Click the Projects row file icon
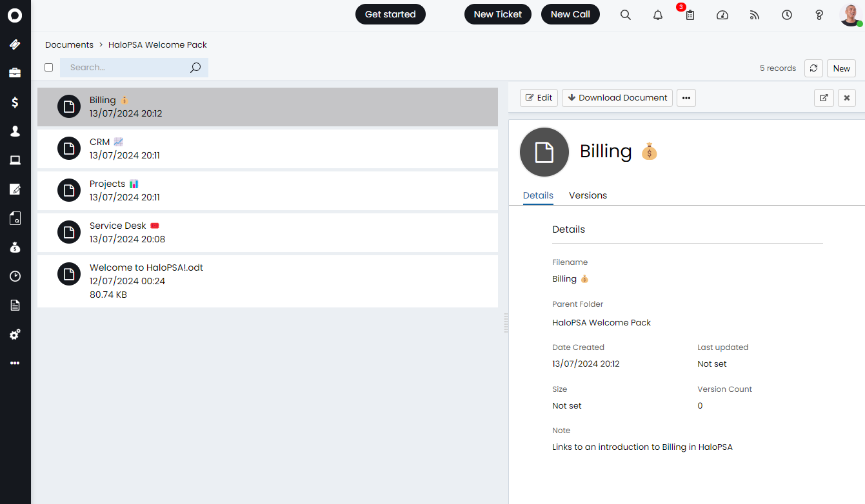 pos(69,190)
